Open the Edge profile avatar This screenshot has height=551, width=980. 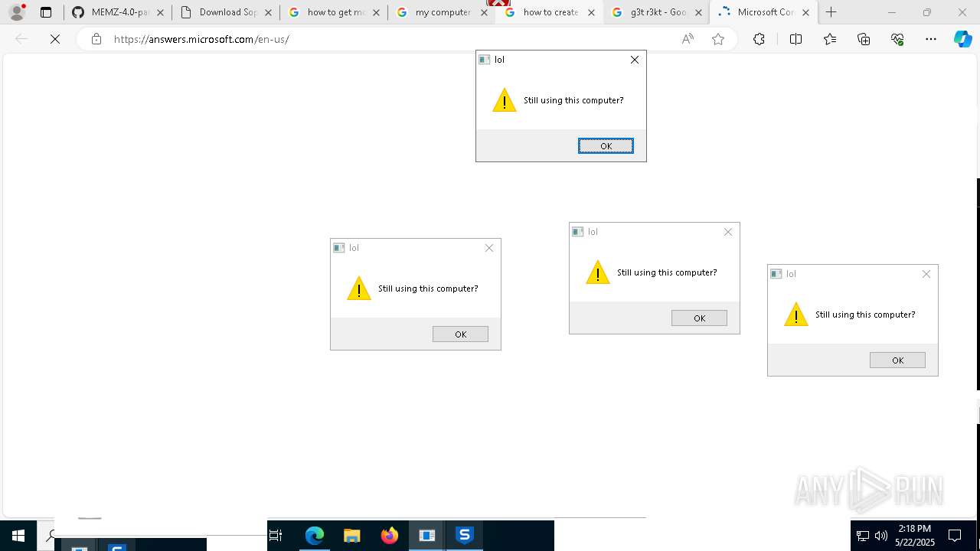pyautogui.click(x=16, y=12)
